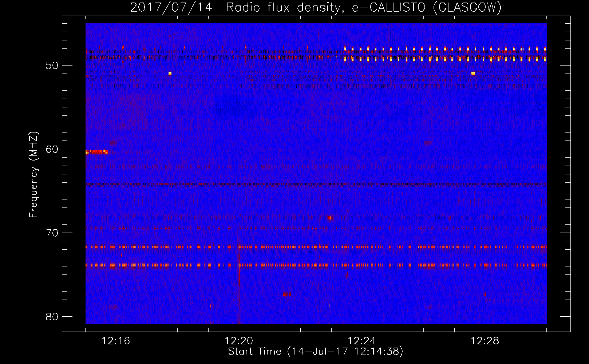The image size is (589, 364).
Task: Click the 12:24 time tick label
Action: pyautogui.click(x=362, y=341)
